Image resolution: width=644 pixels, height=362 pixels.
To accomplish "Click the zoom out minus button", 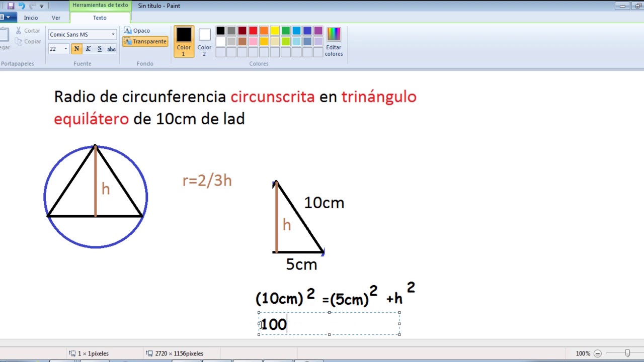I will [x=597, y=353].
